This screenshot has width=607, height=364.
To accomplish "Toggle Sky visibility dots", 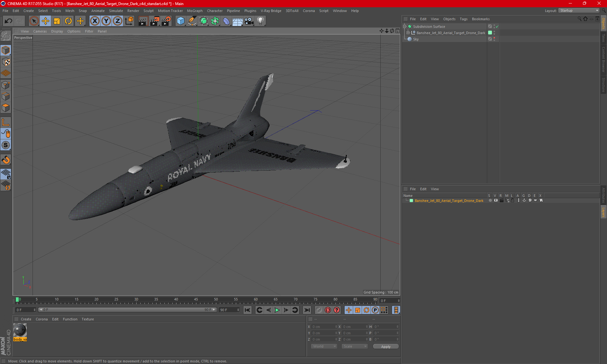I will click(x=494, y=39).
